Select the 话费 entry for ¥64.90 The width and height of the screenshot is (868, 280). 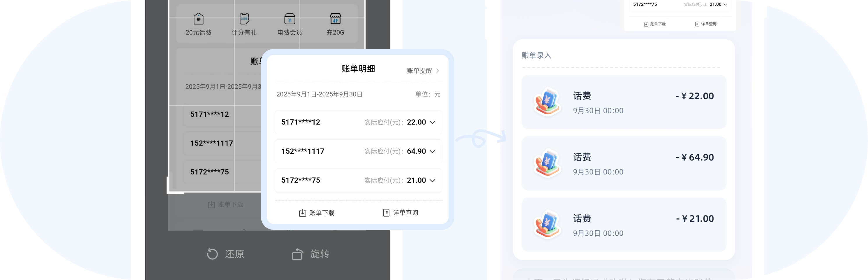pos(624,163)
